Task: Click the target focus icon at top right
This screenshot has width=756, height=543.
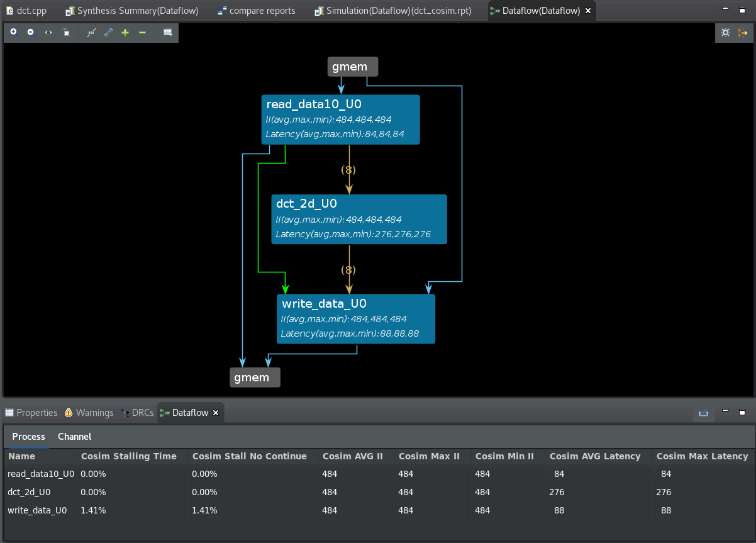Action: pyautogui.click(x=725, y=33)
